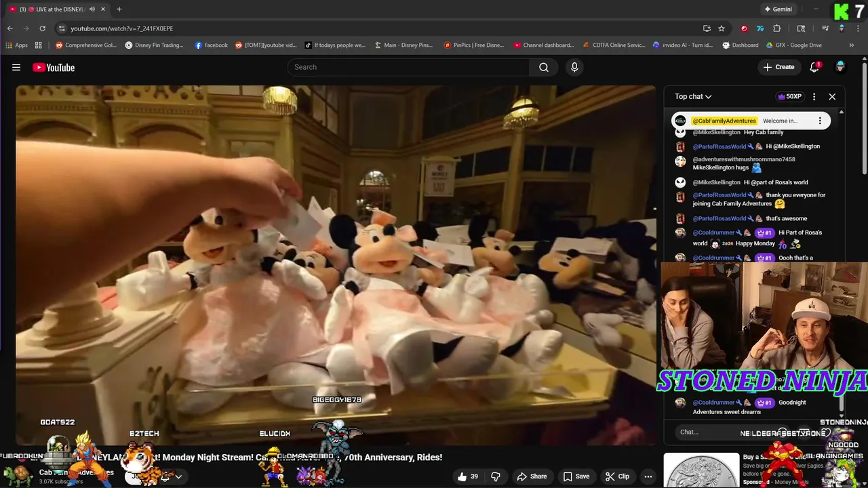The image size is (868, 488).
Task: Save the video to a playlist
Action: (x=575, y=476)
